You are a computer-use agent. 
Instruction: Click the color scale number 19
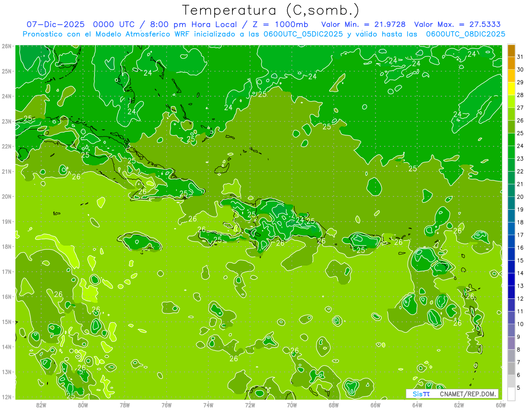tap(520, 209)
